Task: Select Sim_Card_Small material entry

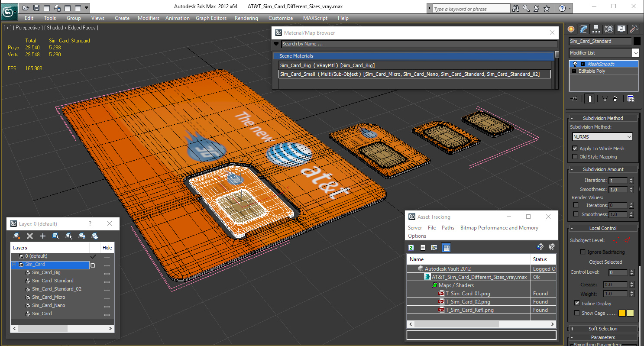Action: (x=414, y=74)
